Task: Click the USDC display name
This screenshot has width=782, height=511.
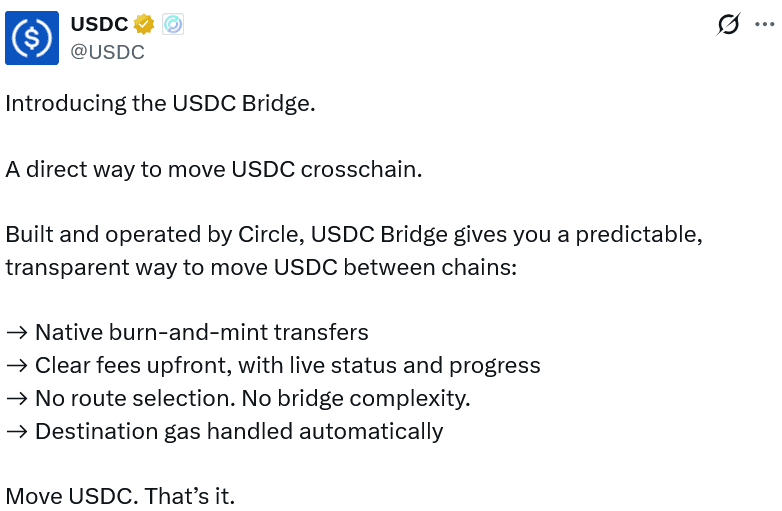Action: coord(99,25)
